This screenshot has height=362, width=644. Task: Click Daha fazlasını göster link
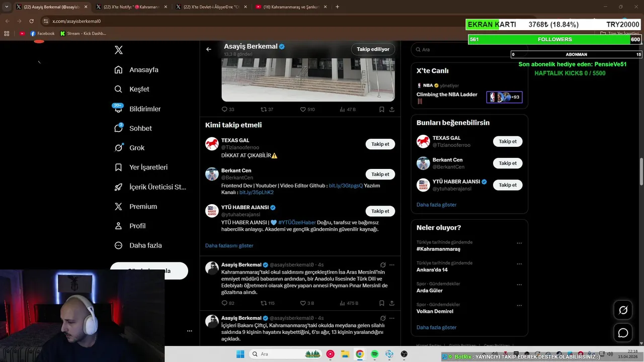tap(229, 246)
